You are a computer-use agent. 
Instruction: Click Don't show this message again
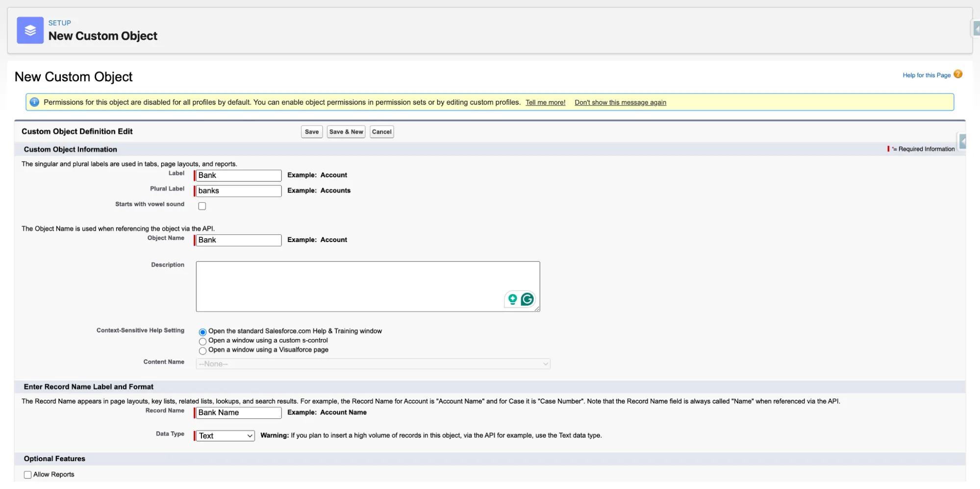(x=620, y=103)
